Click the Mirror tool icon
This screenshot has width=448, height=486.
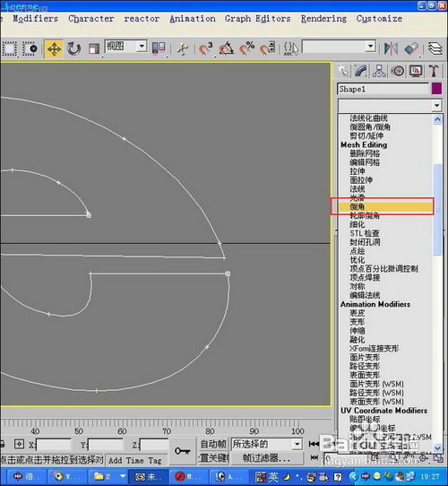pos(391,48)
